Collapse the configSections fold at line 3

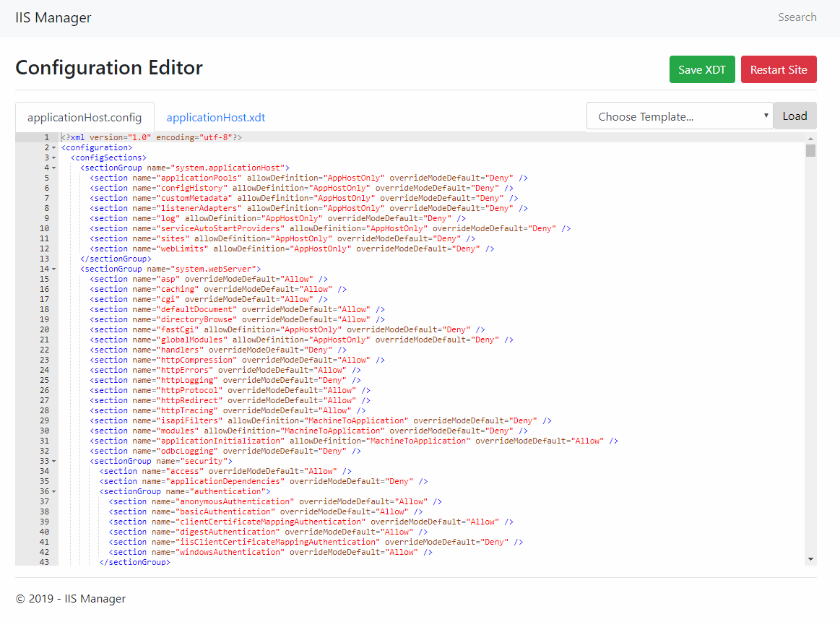point(53,158)
